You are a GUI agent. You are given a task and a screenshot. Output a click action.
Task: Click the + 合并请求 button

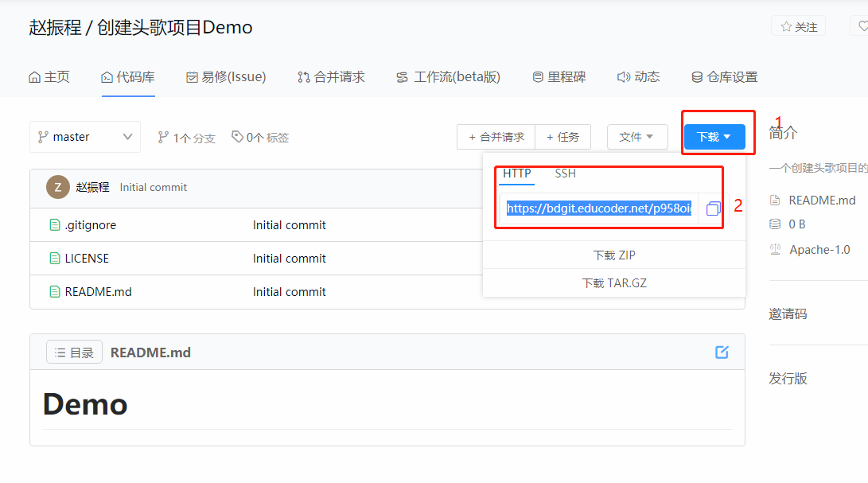point(496,137)
